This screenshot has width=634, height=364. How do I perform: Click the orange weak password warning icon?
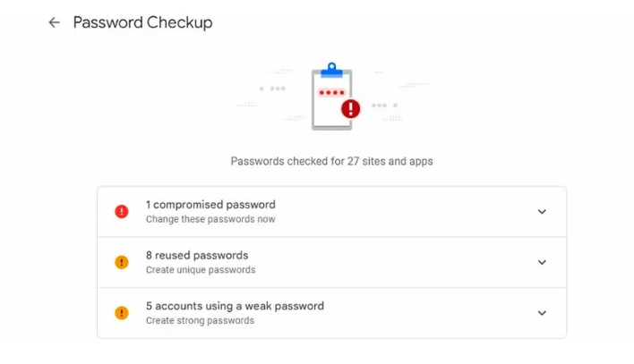pos(122,313)
